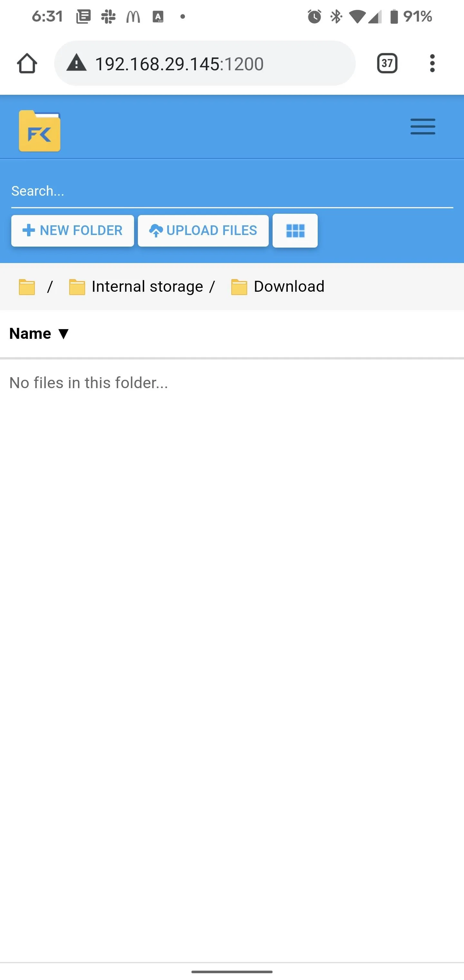The height and width of the screenshot is (980, 464).
Task: Focus the Search input field
Action: [232, 191]
